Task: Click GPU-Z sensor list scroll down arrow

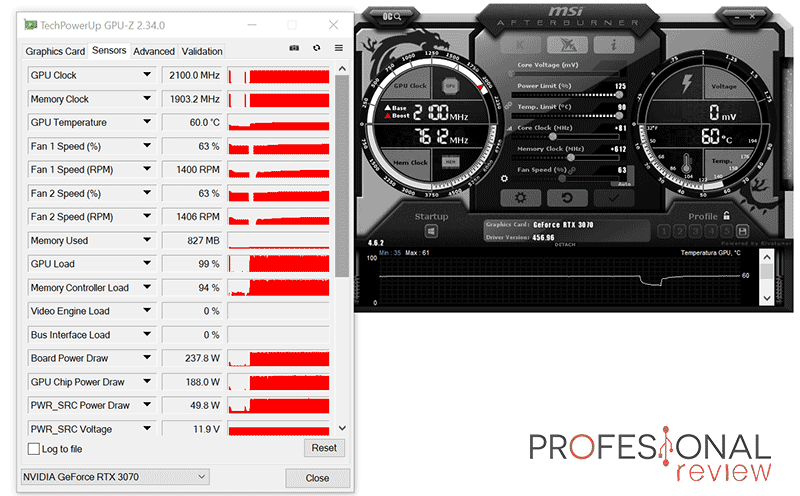Action: point(342,428)
